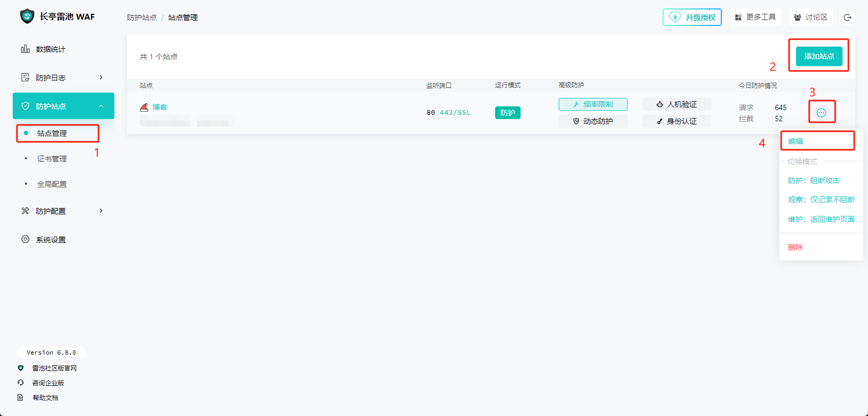Open the 系统设置 system settings
This screenshot has height=416, width=868.
[51, 240]
